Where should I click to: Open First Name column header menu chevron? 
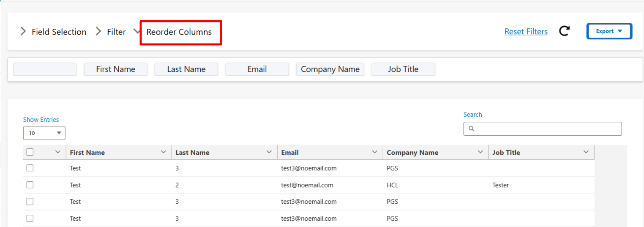pos(164,152)
